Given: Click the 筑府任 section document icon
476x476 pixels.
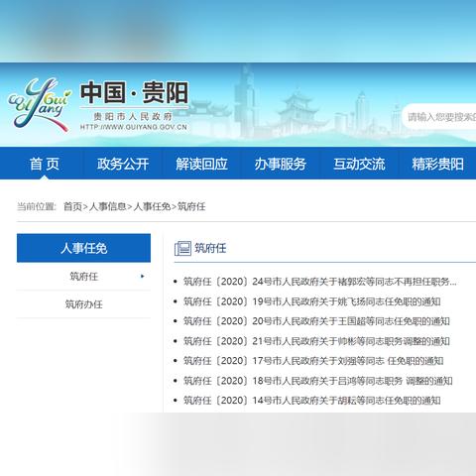Looking at the screenshot, I should pyautogui.click(x=182, y=248).
